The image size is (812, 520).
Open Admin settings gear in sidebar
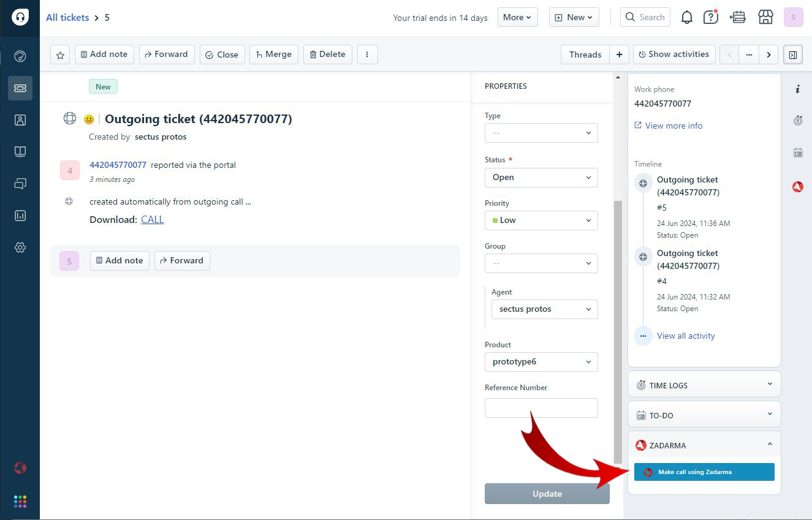point(20,247)
